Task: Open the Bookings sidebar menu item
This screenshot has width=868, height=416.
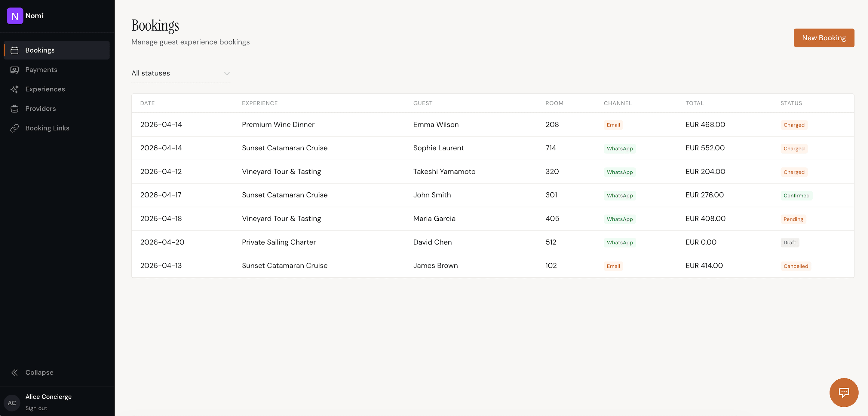Action: tap(57, 50)
